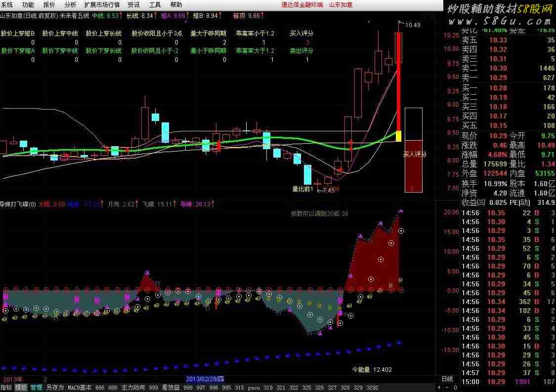This screenshot has width=556, height=392.
Task: Click the 另存为 button
Action: pos(55,388)
